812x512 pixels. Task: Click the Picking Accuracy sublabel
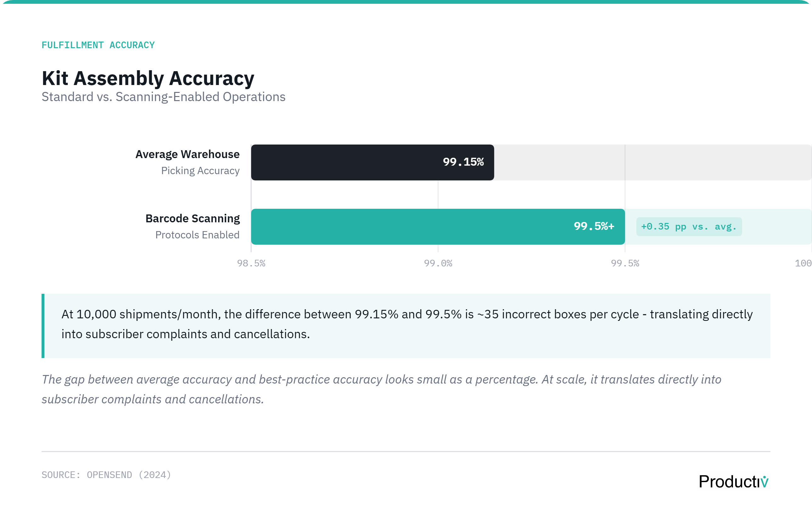[200, 171]
